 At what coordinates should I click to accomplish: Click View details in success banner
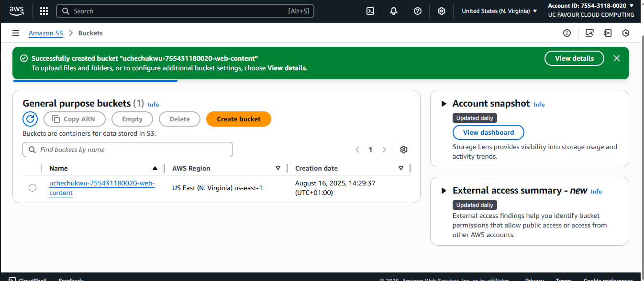pyautogui.click(x=574, y=58)
